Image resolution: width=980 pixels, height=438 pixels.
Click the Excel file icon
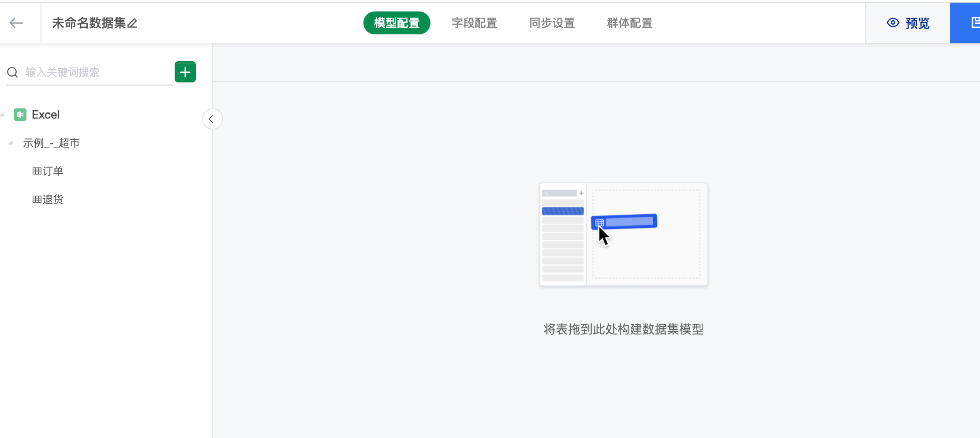[x=20, y=115]
